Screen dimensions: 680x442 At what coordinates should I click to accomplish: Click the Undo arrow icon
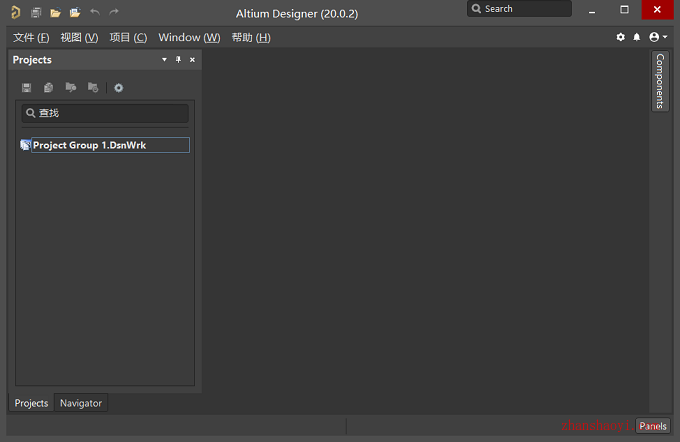(x=95, y=12)
